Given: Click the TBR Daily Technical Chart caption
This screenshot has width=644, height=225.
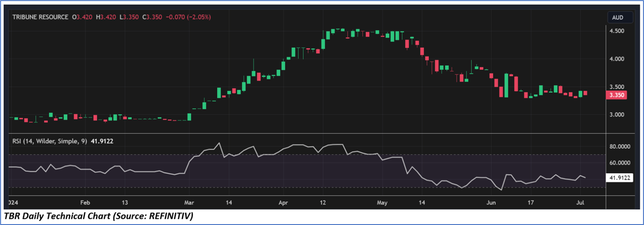Looking at the screenshot, I should coord(99,216).
